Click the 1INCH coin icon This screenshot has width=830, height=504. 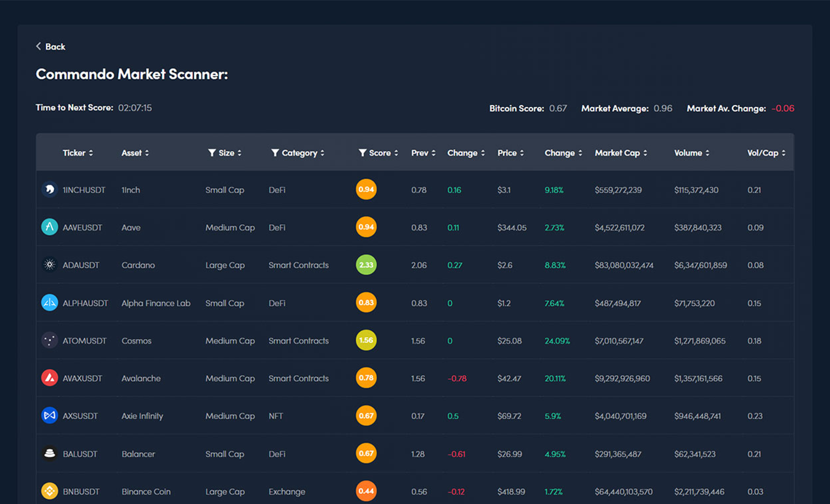tap(50, 190)
